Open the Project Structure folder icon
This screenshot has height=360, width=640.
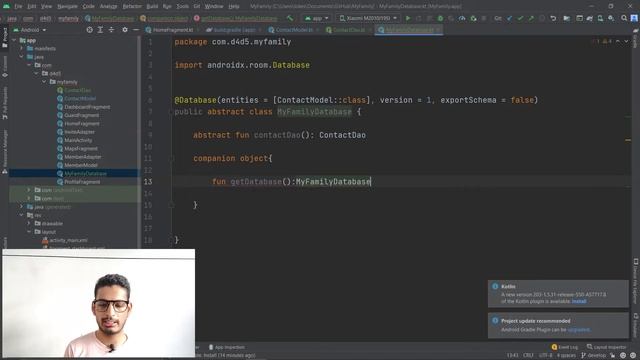(x=567, y=18)
